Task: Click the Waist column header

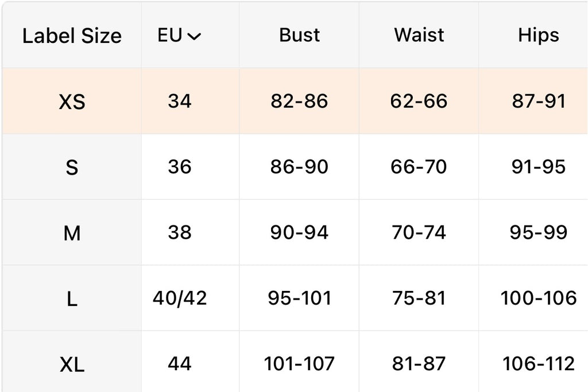Action: point(419,35)
